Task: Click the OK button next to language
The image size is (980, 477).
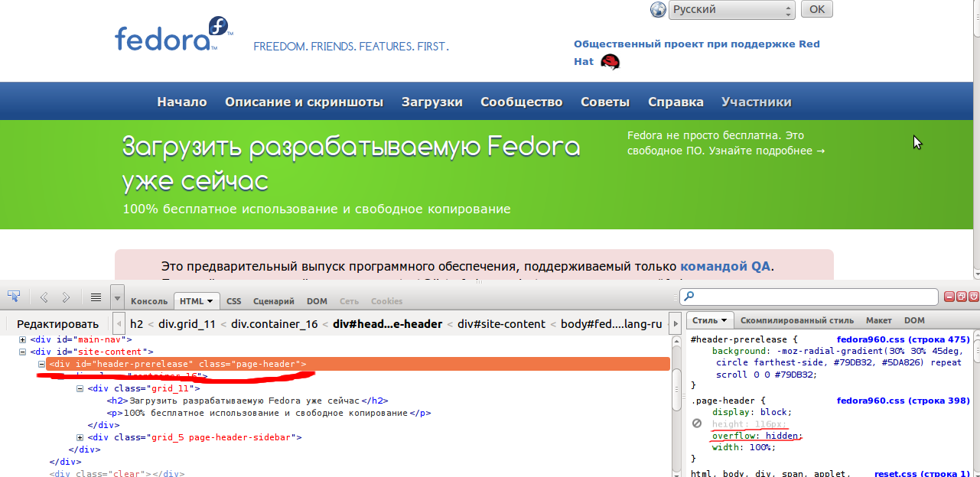Action: coord(817,9)
